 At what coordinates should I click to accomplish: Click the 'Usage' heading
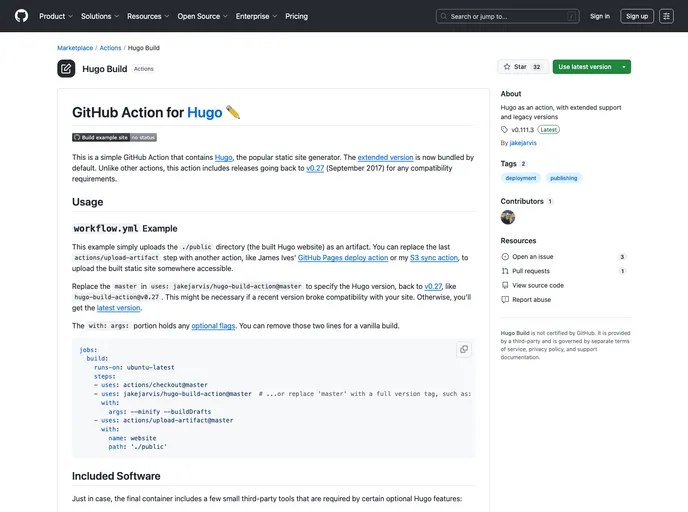click(x=88, y=202)
